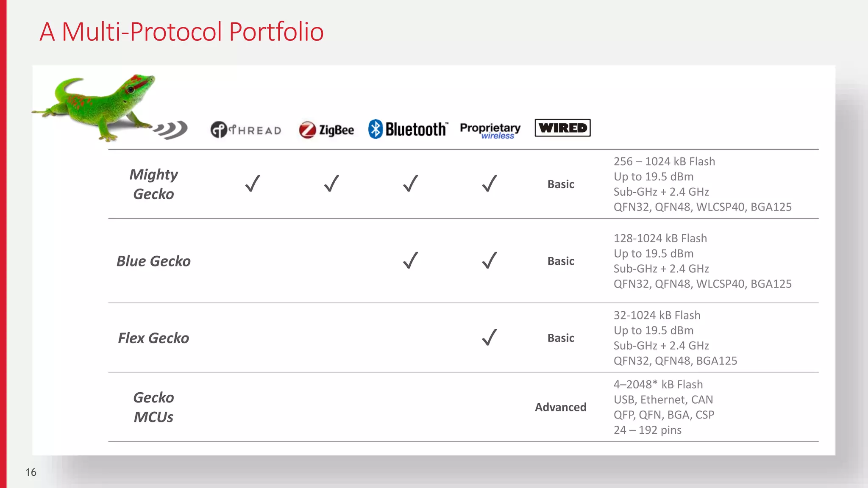Click 'Advanced' in Gecko MCUs row
This screenshot has width=868, height=488.
tap(561, 407)
